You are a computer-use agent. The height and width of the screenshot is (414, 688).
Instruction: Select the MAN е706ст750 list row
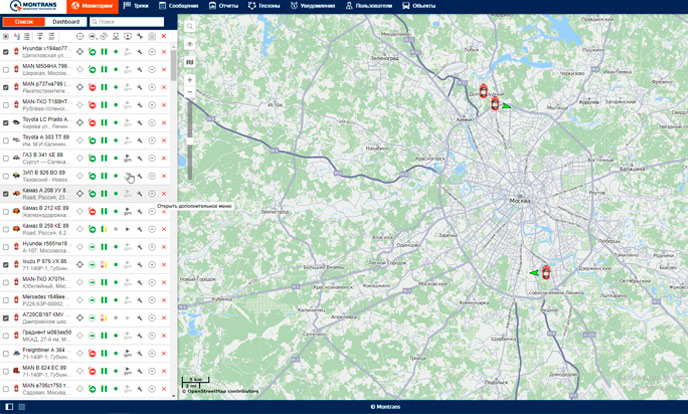click(85, 389)
